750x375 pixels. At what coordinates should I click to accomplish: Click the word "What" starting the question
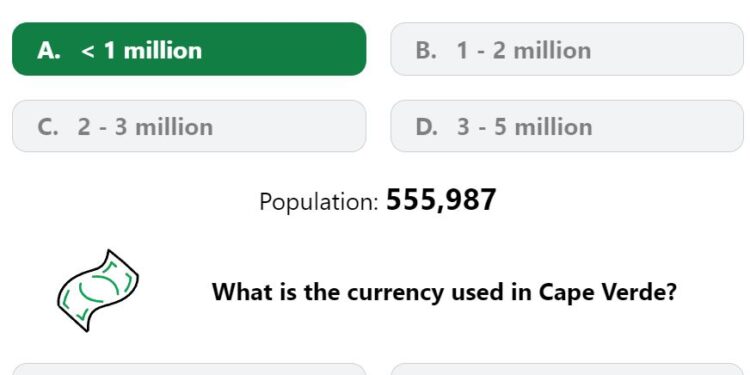(239, 291)
